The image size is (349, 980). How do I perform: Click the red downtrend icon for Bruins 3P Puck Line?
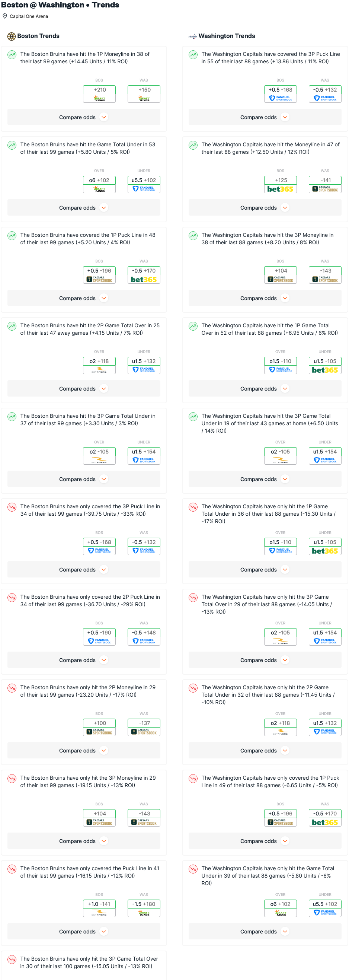12,507
